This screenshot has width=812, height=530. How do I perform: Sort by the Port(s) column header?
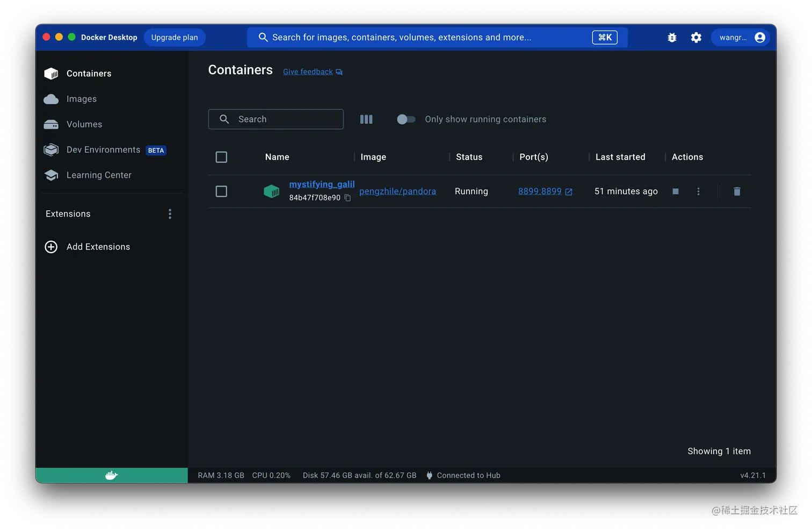(x=534, y=157)
